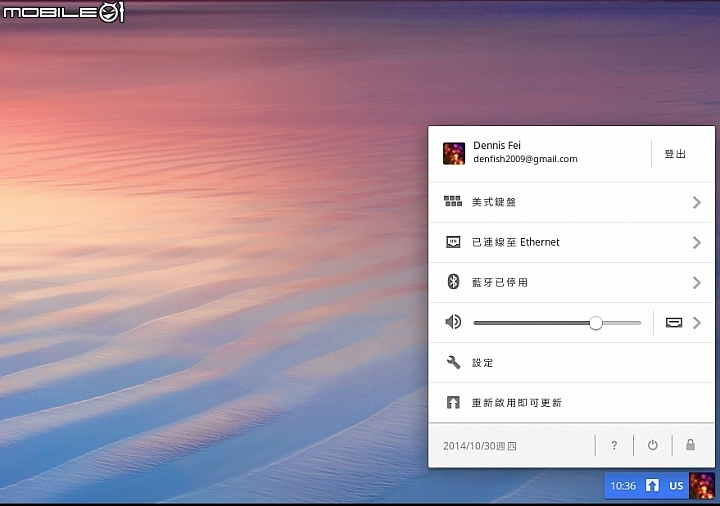
Task: Click the 10:36 clock in the tray
Action: click(623, 486)
